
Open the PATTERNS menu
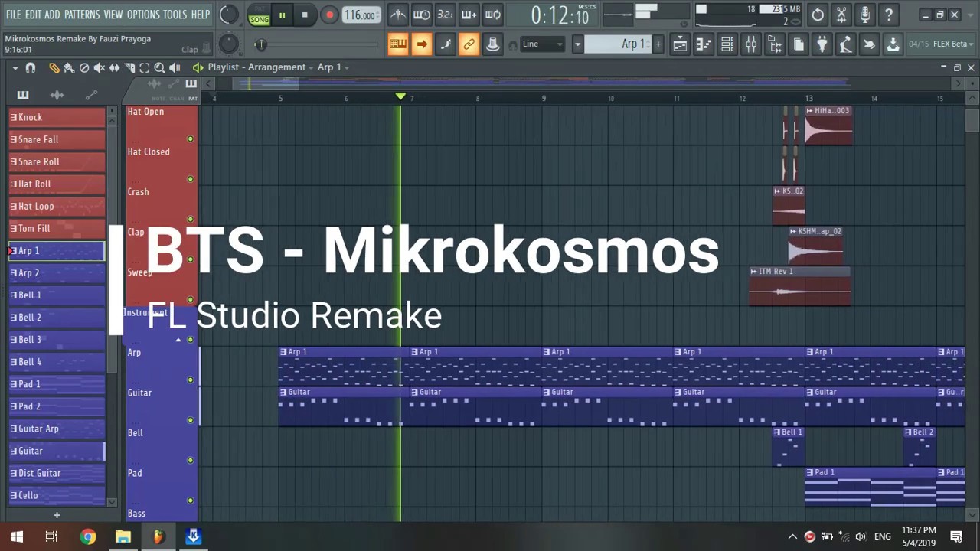click(82, 15)
